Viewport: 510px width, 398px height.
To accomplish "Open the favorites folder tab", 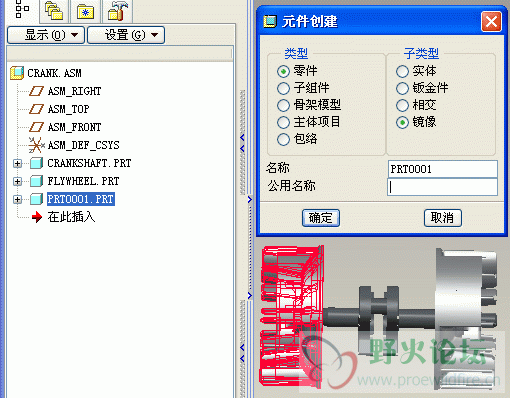I will coord(85,12).
